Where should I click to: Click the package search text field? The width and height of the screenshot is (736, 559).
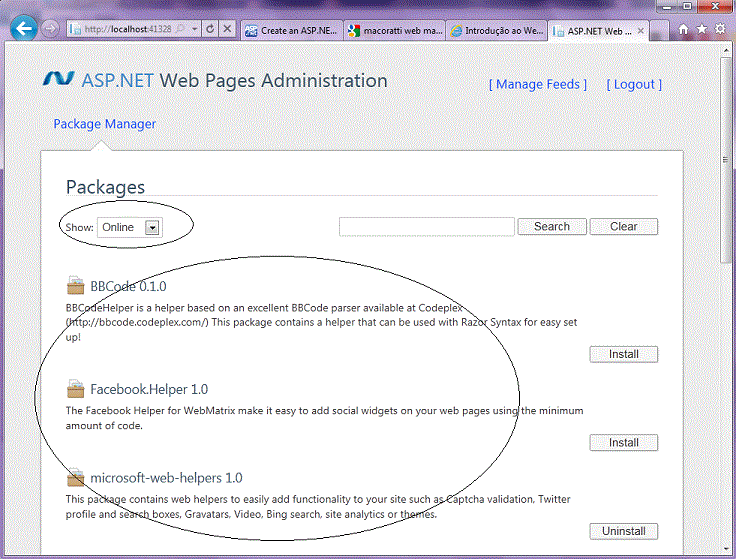(x=427, y=227)
